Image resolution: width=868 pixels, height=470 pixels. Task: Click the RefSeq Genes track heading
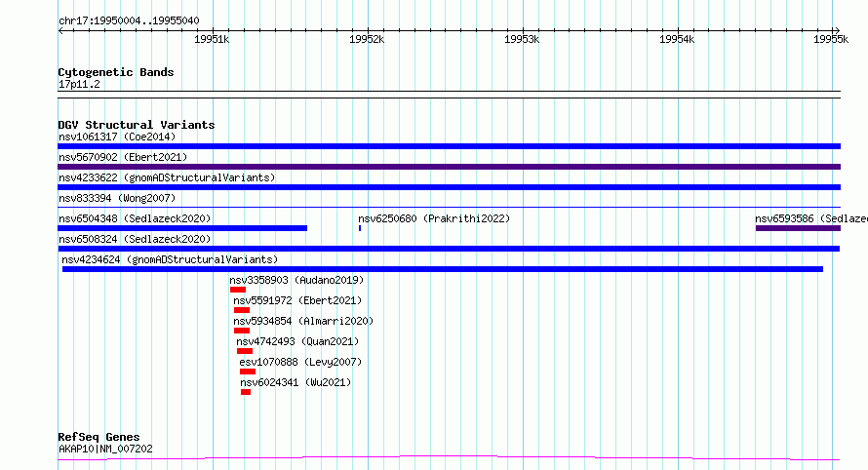[x=99, y=437]
